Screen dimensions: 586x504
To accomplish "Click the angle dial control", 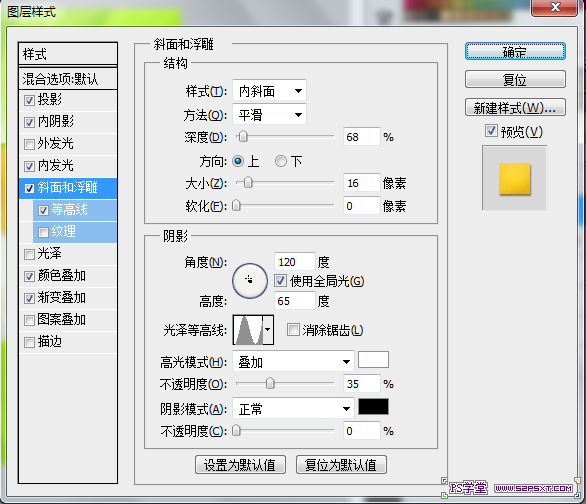I will point(250,281).
